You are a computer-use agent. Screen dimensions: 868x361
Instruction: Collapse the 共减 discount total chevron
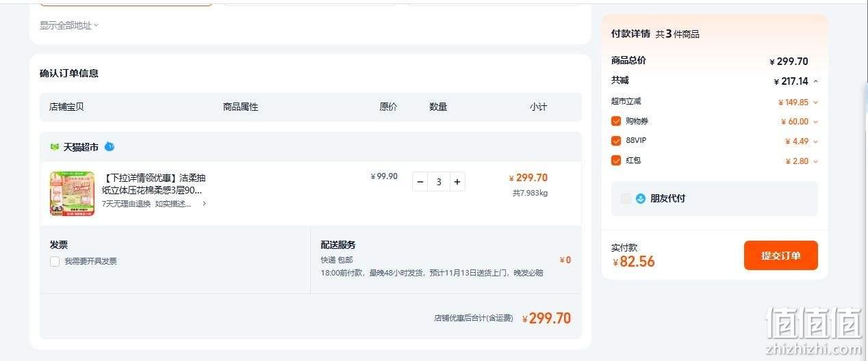click(x=815, y=81)
